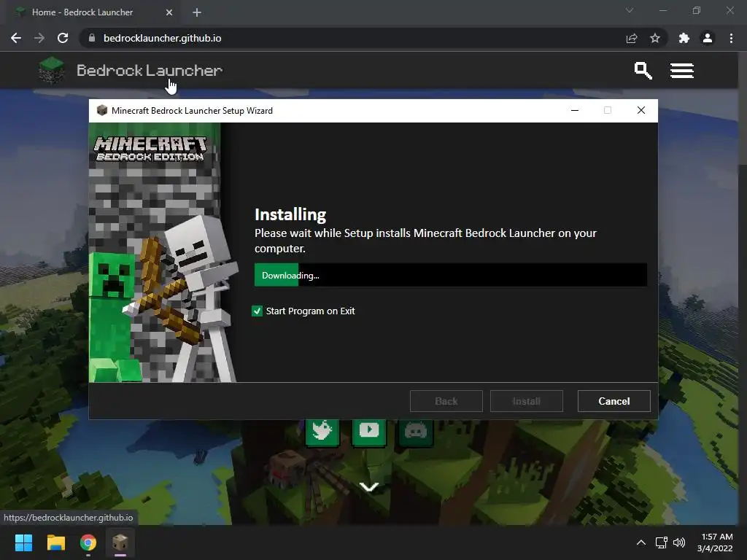Close the Setup Wizard window
The width and height of the screenshot is (747, 560).
(x=641, y=111)
